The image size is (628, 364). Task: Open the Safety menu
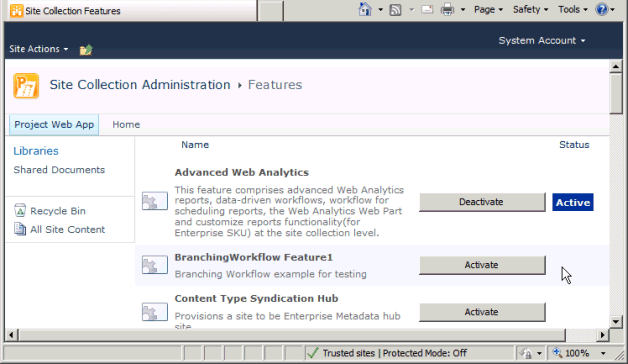click(530, 10)
